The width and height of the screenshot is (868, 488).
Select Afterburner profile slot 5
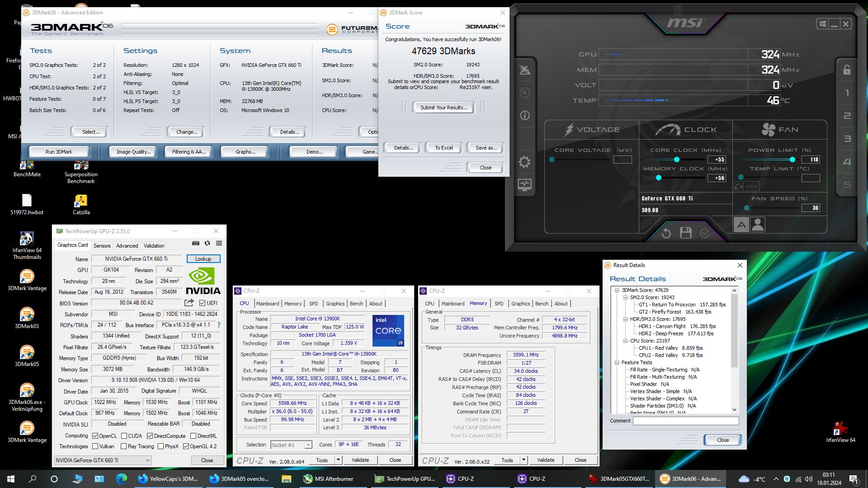click(847, 185)
